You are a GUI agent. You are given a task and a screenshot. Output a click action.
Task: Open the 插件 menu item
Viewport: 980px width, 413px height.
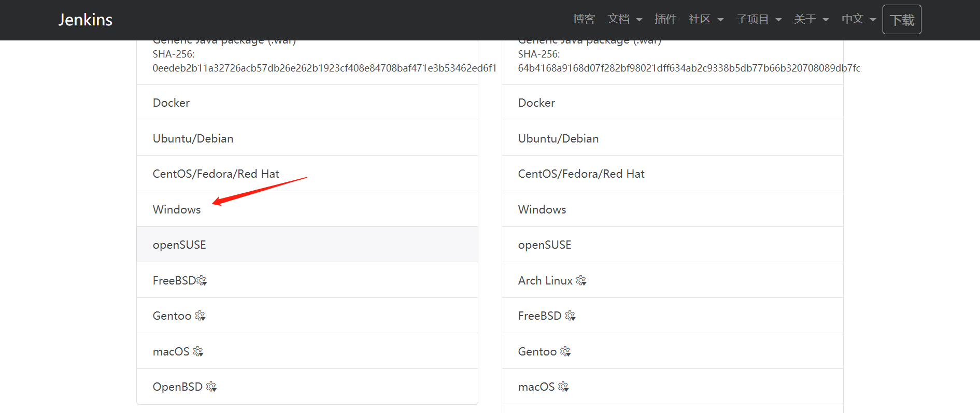click(x=665, y=19)
